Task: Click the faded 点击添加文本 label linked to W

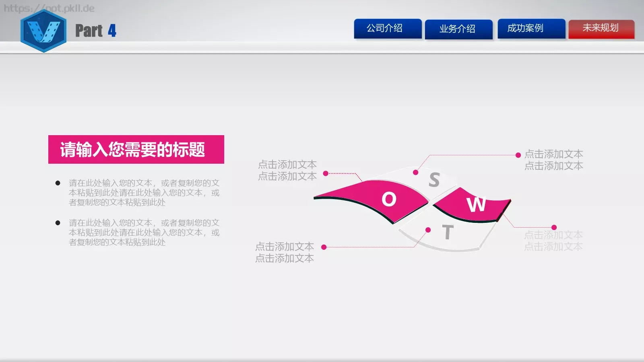Action: coord(553,241)
